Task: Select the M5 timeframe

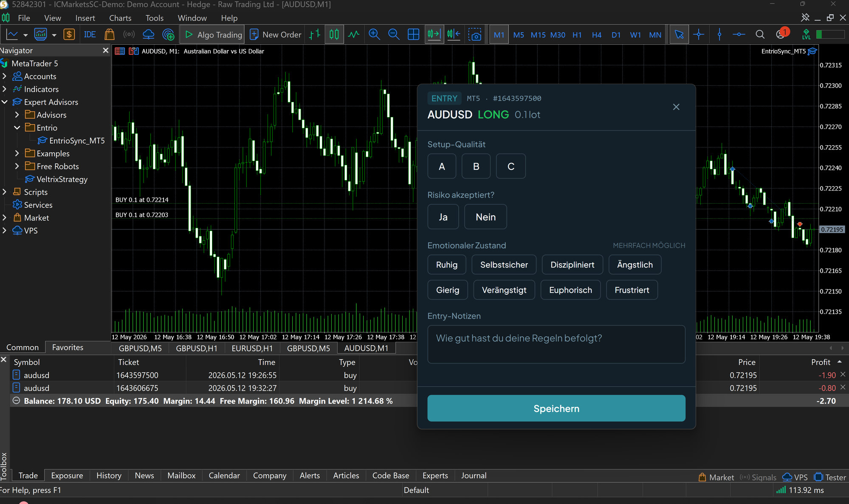Action: 518,35
